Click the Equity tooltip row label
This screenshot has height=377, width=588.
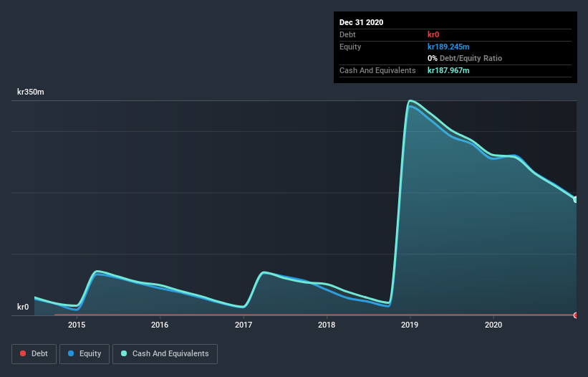pos(350,47)
